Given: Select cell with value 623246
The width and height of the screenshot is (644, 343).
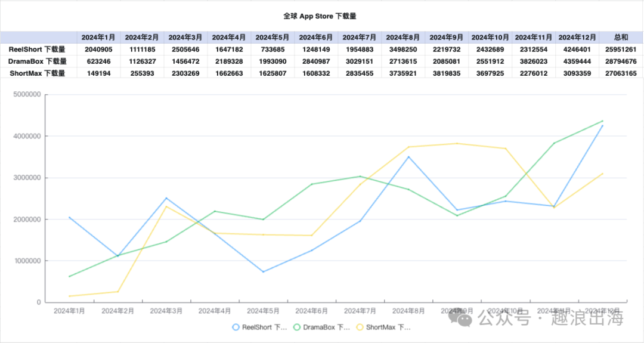Looking at the screenshot, I should [98, 61].
